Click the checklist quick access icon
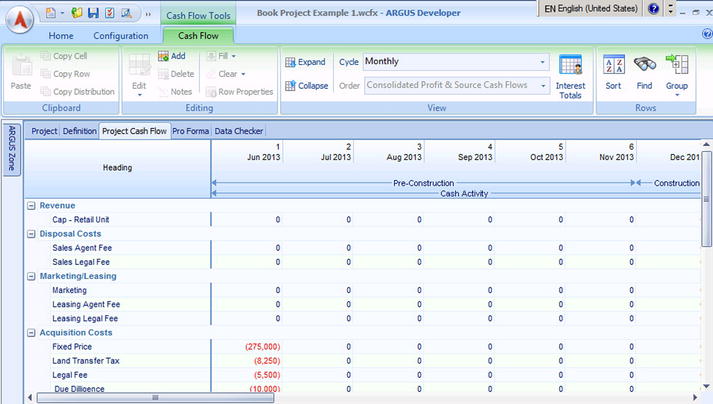 pyautogui.click(x=110, y=13)
